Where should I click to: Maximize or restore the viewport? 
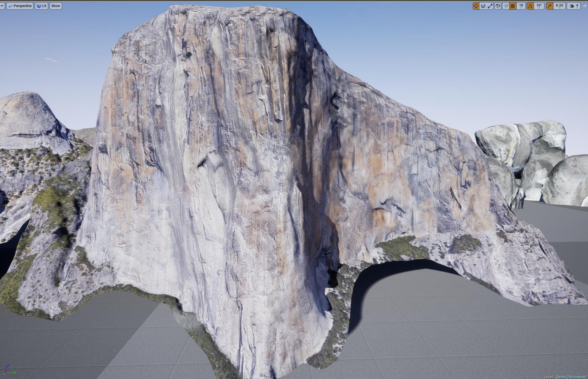[x=585, y=6]
